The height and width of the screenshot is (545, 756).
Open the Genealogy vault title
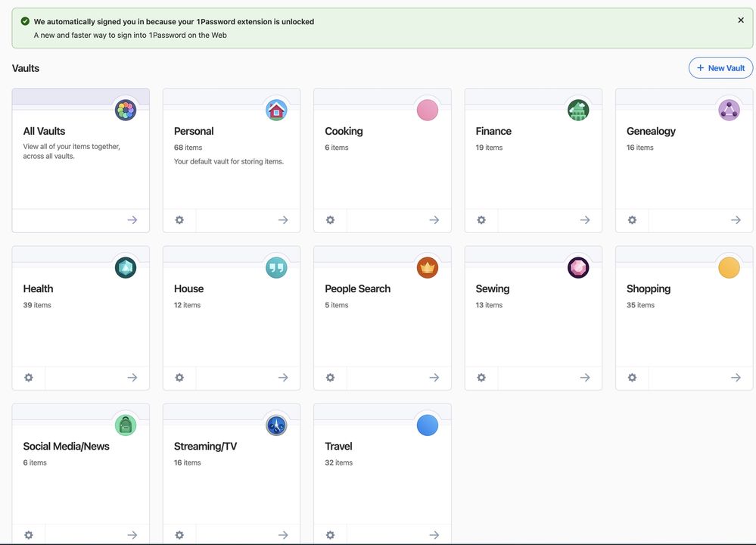pos(651,131)
